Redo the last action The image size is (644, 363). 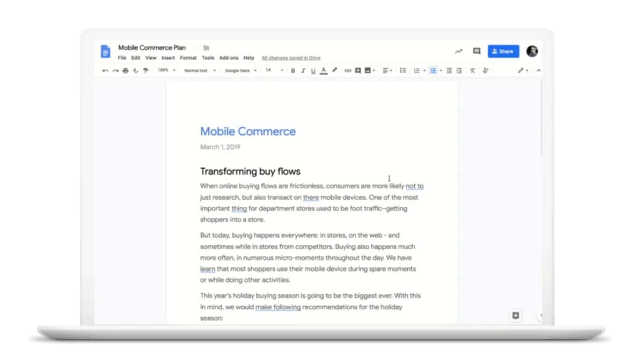(x=115, y=70)
